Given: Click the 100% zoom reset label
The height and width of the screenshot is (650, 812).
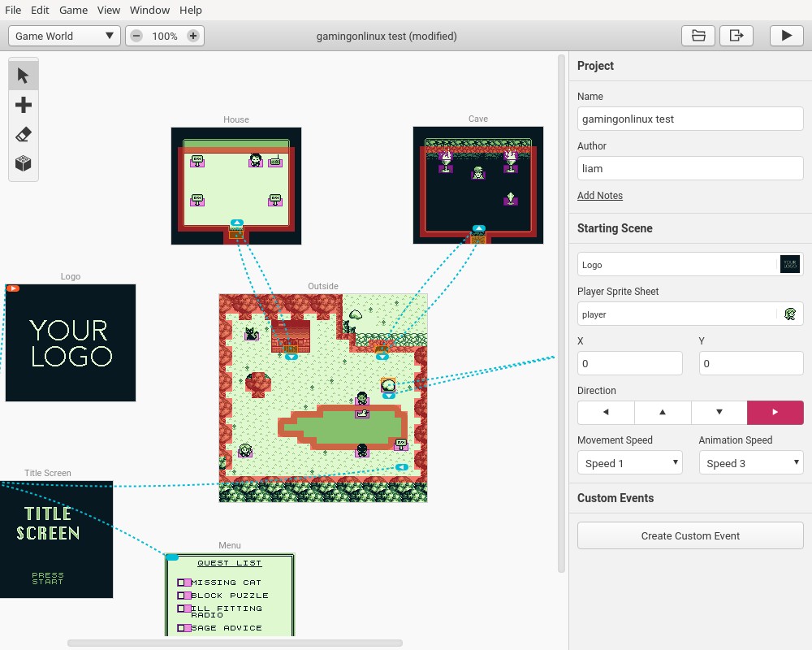Looking at the screenshot, I should tap(165, 36).
